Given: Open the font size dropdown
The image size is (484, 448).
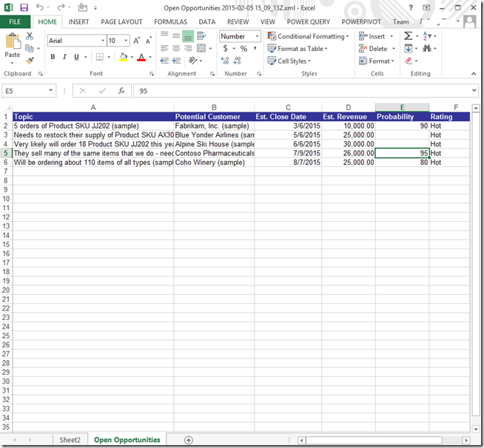Looking at the screenshot, I should [x=126, y=41].
